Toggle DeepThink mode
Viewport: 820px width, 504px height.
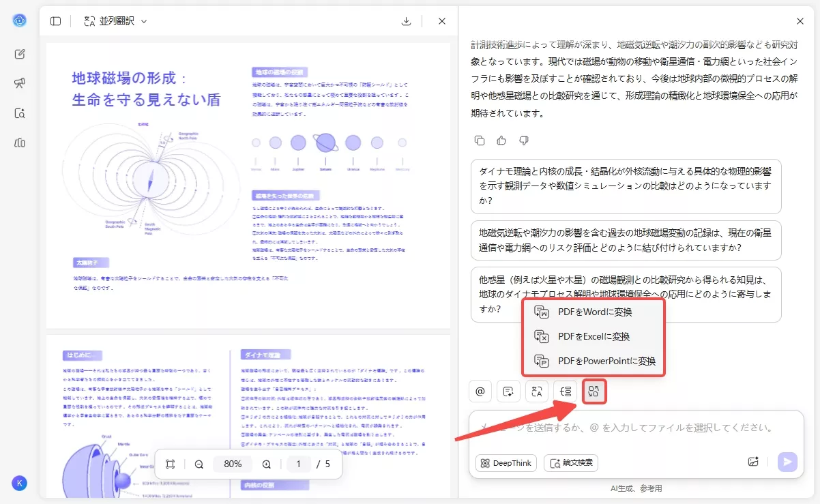click(506, 463)
